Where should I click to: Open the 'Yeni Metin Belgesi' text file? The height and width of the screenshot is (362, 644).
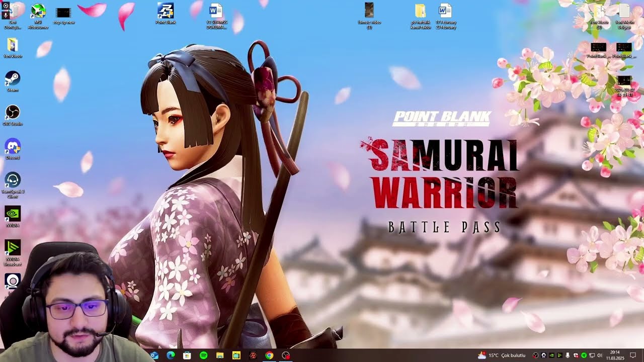tap(624, 16)
